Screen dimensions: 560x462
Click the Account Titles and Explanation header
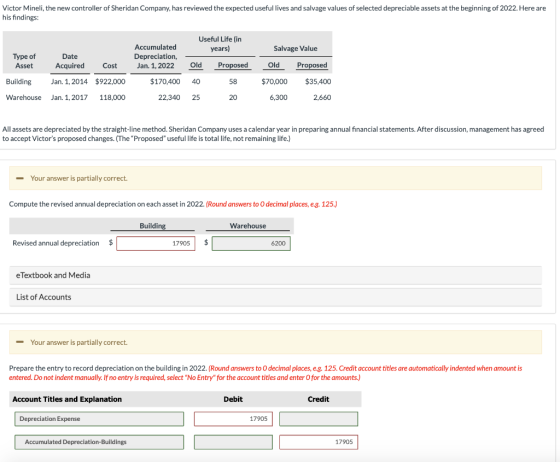(x=67, y=399)
